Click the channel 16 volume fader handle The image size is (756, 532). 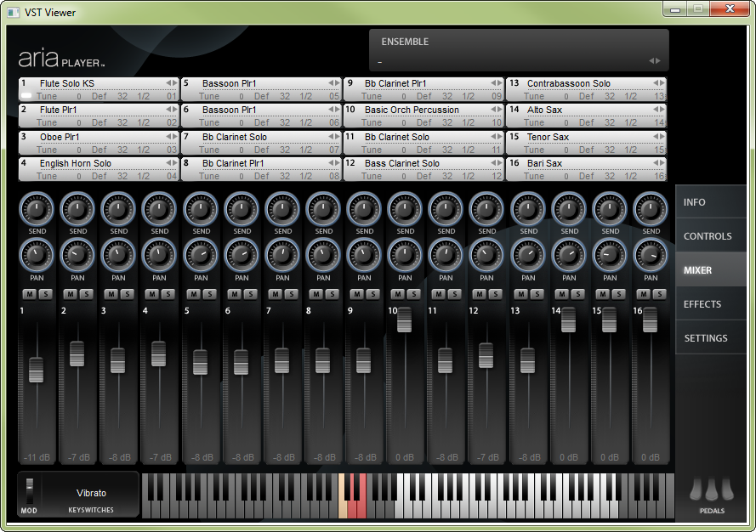650,320
